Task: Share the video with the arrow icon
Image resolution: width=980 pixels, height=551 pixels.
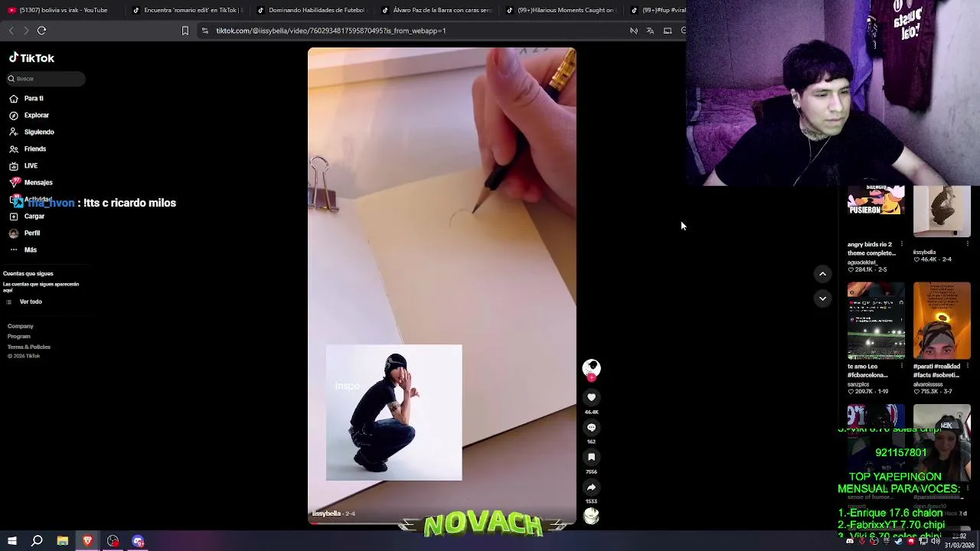Action: [591, 487]
